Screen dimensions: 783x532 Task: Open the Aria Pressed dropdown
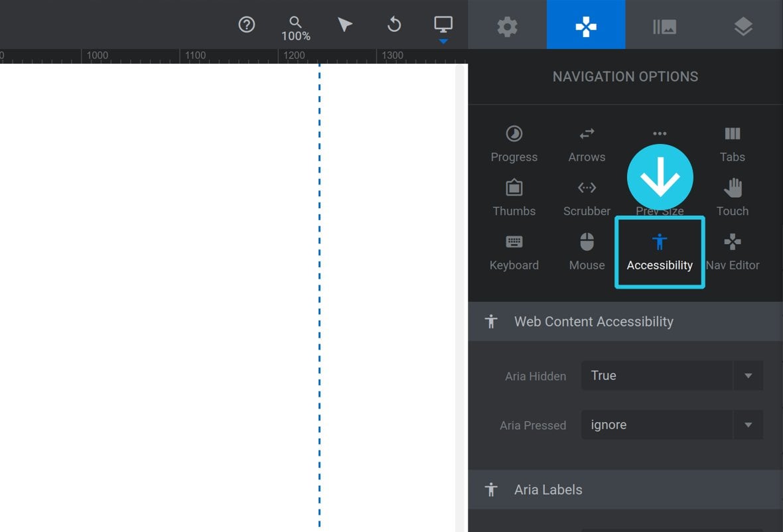coord(672,425)
